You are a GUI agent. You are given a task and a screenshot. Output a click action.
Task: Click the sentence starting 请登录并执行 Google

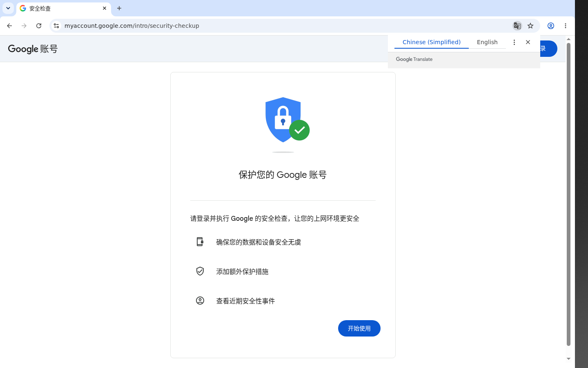275,218
